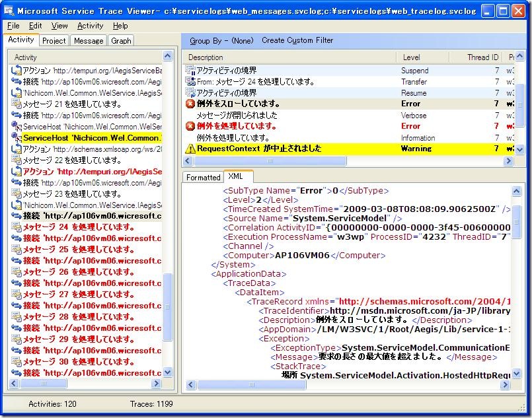
Task: Sort by the Level column header
Action: click(423, 57)
